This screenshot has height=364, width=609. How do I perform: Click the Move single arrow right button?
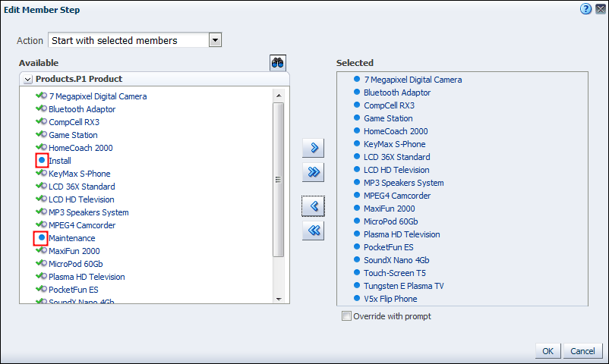(312, 147)
